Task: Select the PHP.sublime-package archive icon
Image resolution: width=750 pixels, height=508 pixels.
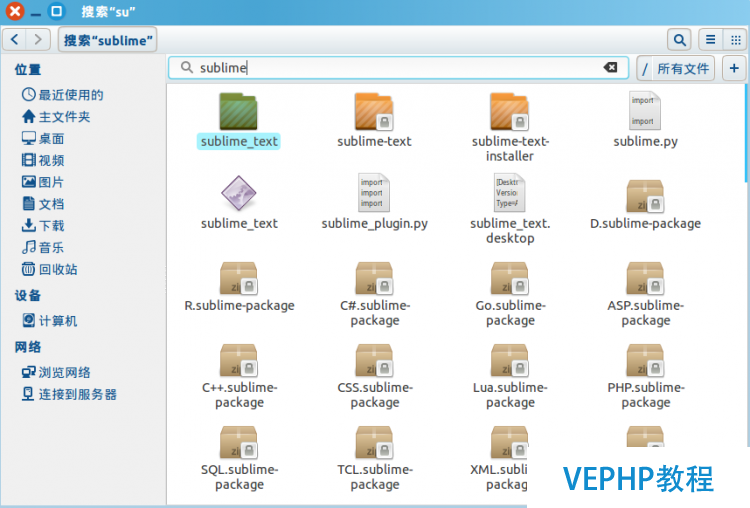Action: pyautogui.click(x=645, y=360)
